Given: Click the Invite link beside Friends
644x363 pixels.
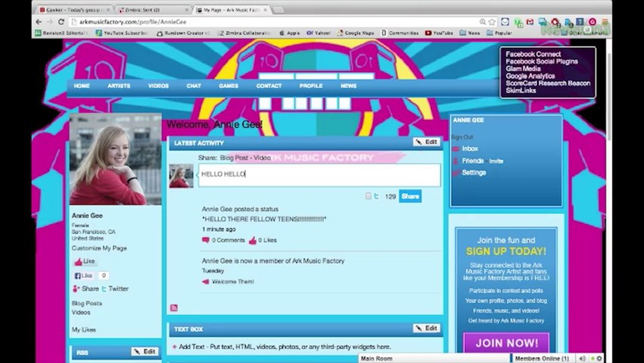Looking at the screenshot, I should 496,161.
